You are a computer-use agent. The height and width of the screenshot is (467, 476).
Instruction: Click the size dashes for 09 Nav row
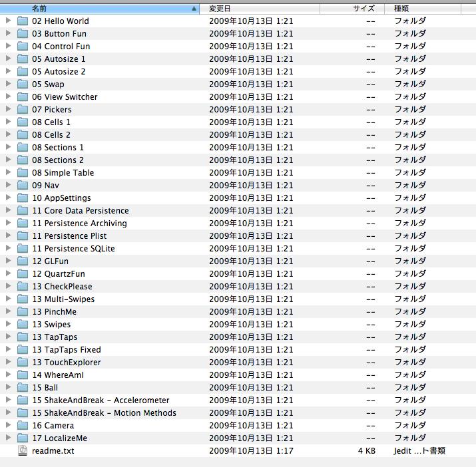pyautogui.click(x=371, y=186)
